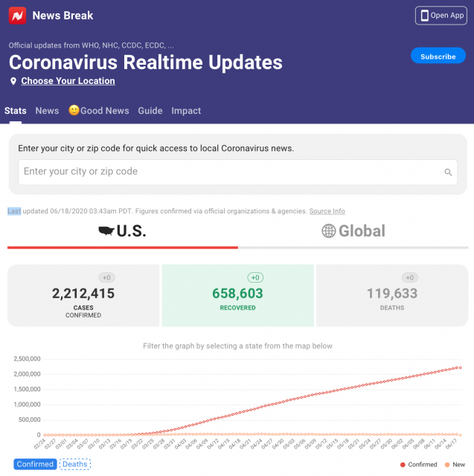Select the Impact tab
The width and height of the screenshot is (474, 476).
coord(186,111)
